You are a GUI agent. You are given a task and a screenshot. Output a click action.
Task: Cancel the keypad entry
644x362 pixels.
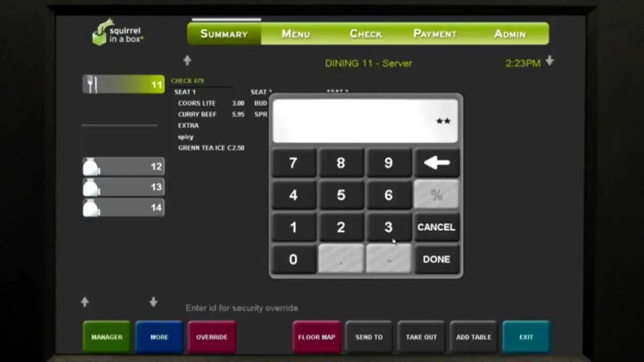click(436, 227)
